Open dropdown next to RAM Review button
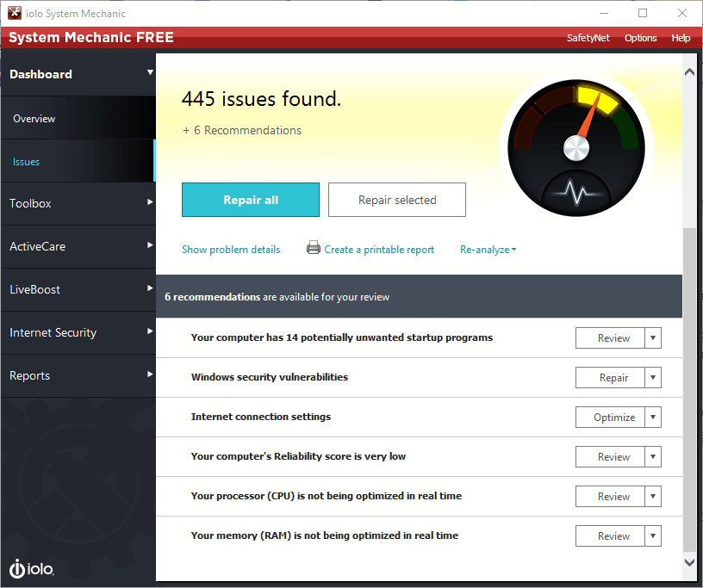This screenshot has width=703, height=588. pyautogui.click(x=653, y=535)
